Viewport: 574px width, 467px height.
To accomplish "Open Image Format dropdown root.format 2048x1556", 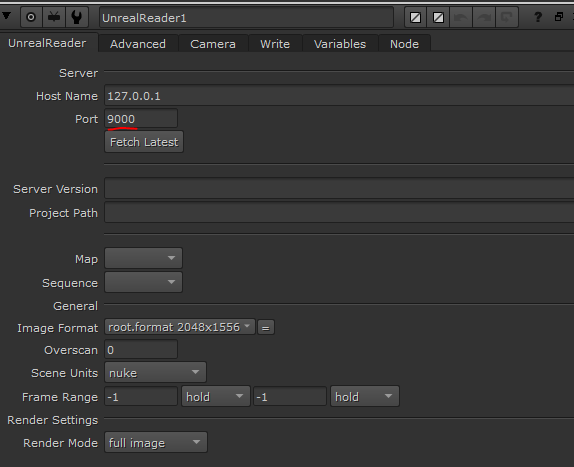I will [x=180, y=327].
